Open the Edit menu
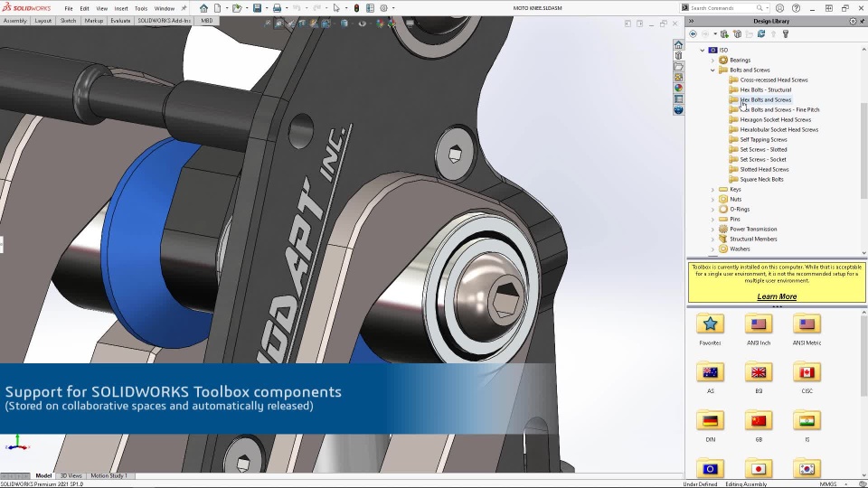The image size is (868, 488). pyautogui.click(x=84, y=8)
